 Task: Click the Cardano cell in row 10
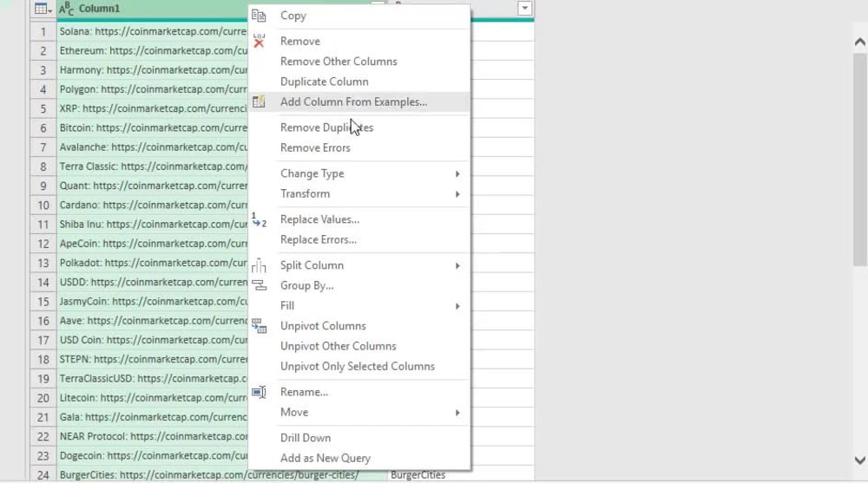[x=152, y=205]
